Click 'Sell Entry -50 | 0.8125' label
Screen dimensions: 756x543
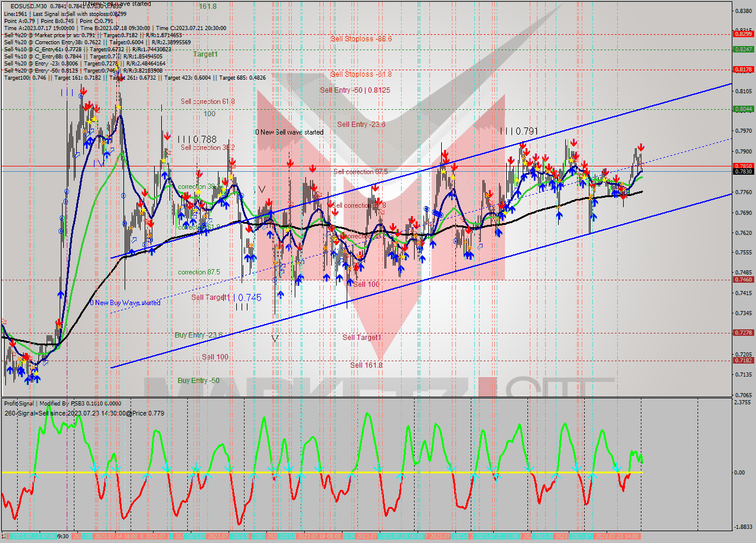[355, 90]
